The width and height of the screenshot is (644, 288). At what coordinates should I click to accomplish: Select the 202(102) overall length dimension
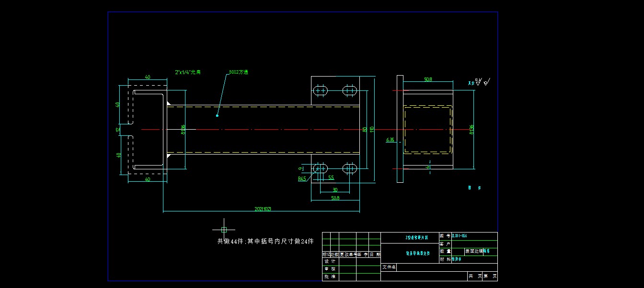[x=264, y=209]
